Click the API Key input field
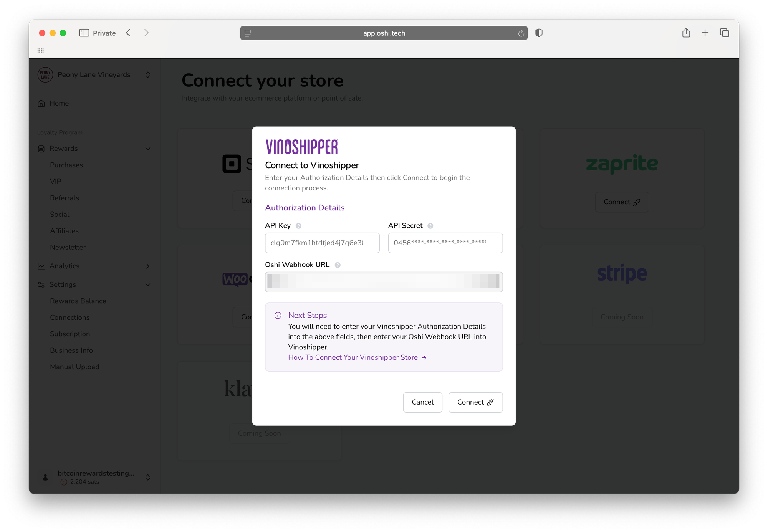Screen dimensions: 768x532 pos(322,243)
